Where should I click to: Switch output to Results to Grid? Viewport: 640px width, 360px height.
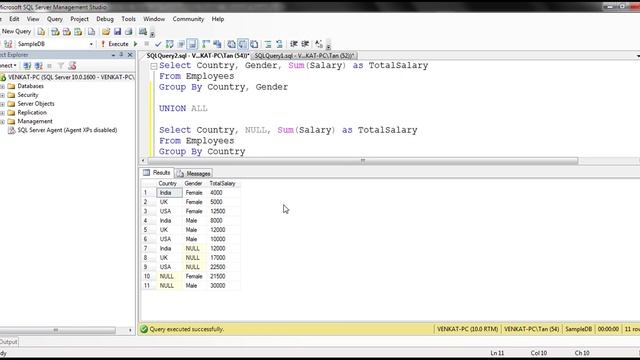243,44
